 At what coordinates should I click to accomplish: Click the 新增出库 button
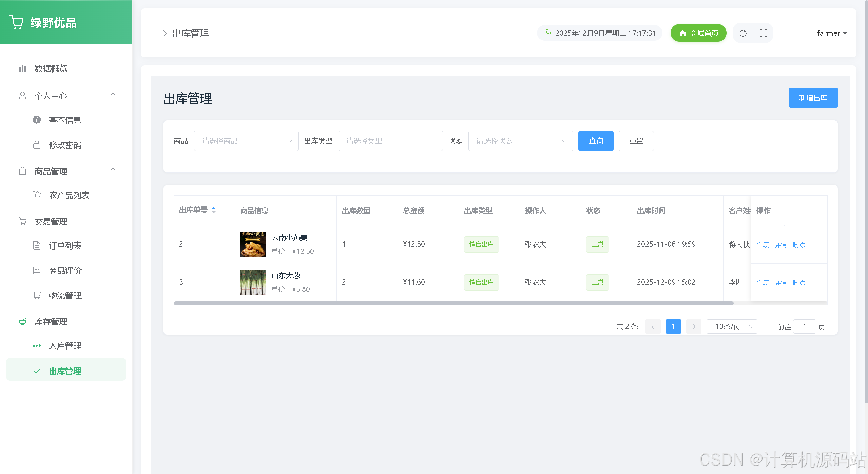click(x=813, y=98)
